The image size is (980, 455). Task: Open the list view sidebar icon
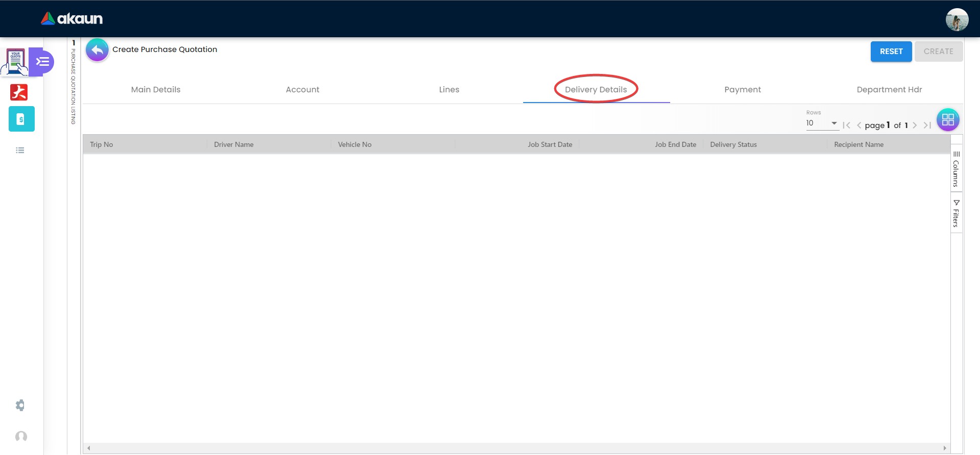point(20,150)
